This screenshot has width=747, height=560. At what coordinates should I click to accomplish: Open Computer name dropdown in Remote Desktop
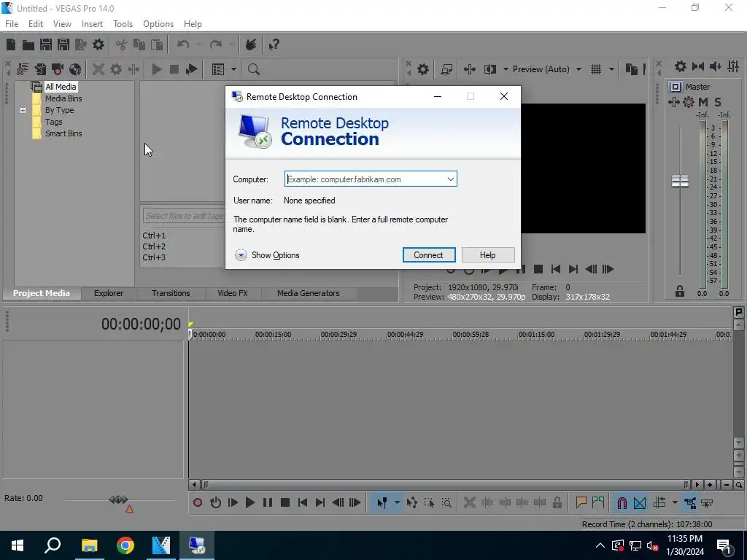450,179
